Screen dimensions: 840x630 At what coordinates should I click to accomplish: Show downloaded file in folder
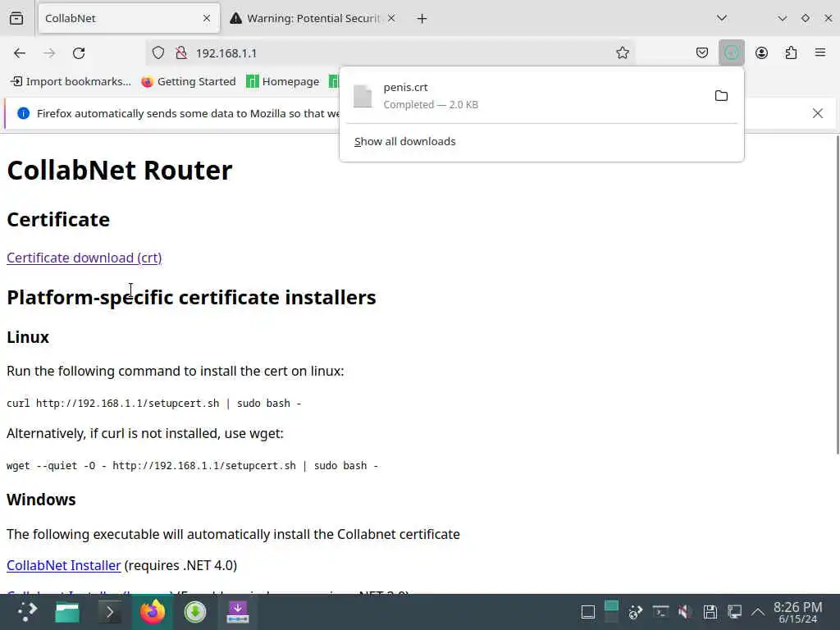(x=721, y=96)
